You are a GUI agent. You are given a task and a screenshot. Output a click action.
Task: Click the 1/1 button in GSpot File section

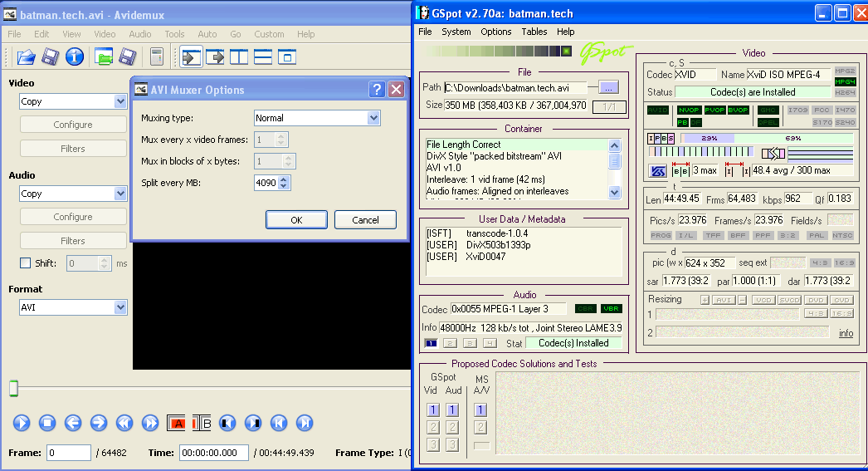(x=609, y=107)
